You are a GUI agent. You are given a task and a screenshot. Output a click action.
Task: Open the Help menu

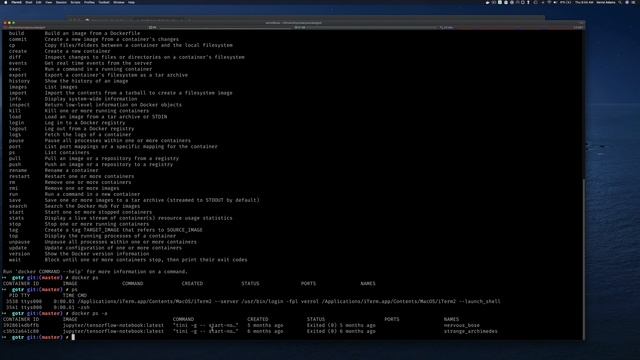131,2
